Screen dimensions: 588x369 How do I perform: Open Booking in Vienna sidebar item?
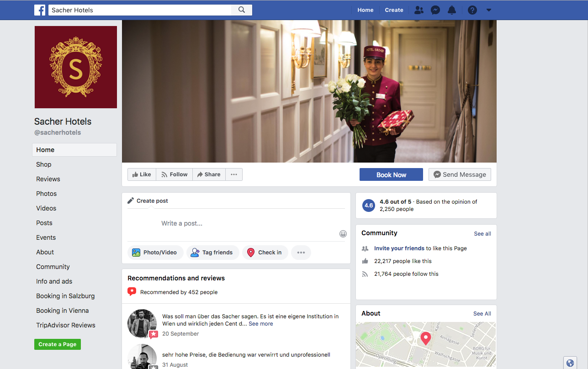click(x=63, y=311)
